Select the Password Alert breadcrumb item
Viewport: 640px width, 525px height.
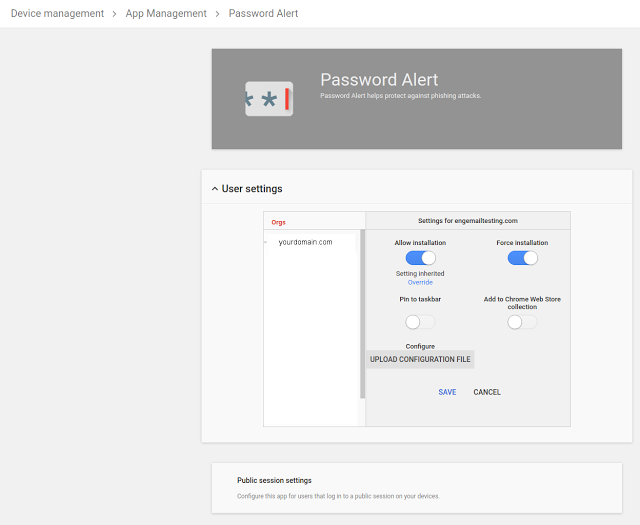(x=263, y=14)
